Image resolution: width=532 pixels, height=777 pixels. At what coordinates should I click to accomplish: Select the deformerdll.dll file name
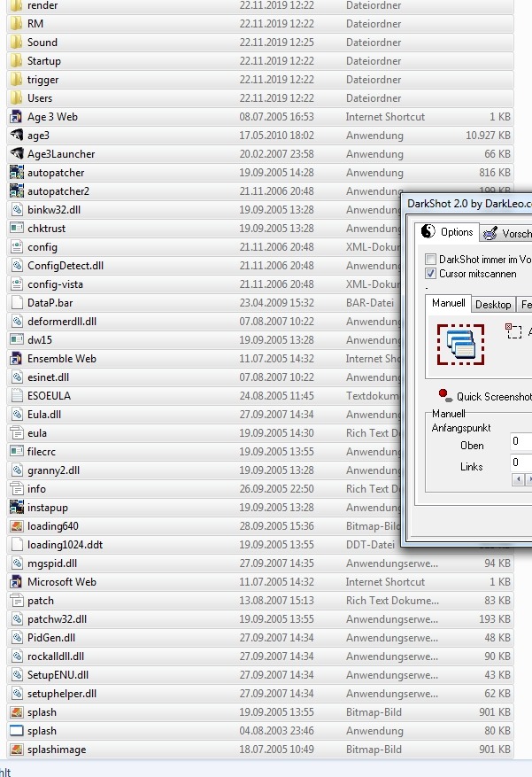pyautogui.click(x=62, y=322)
